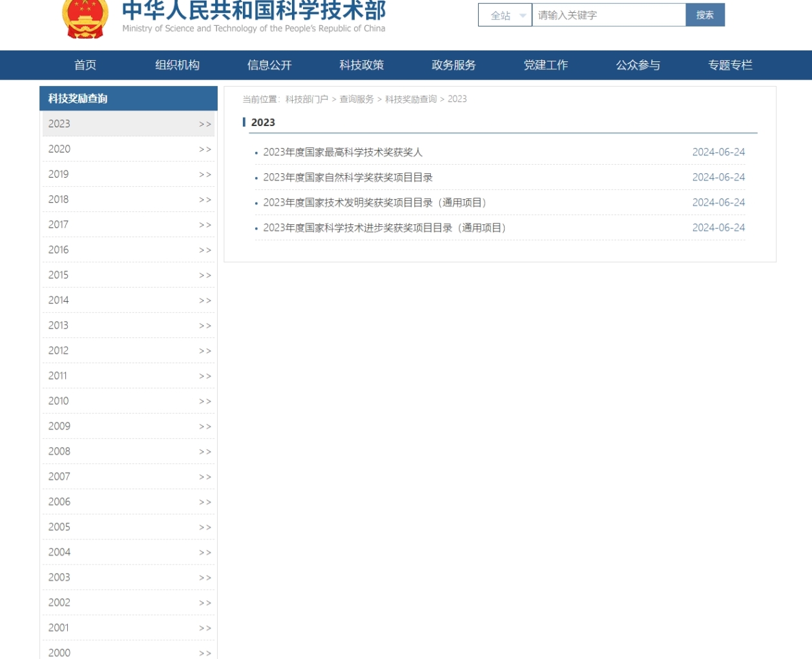Screen dimensions: 812x659
Task: Open the 2023年度国家最高科学技术奖获奖人 link
Action: click(342, 152)
